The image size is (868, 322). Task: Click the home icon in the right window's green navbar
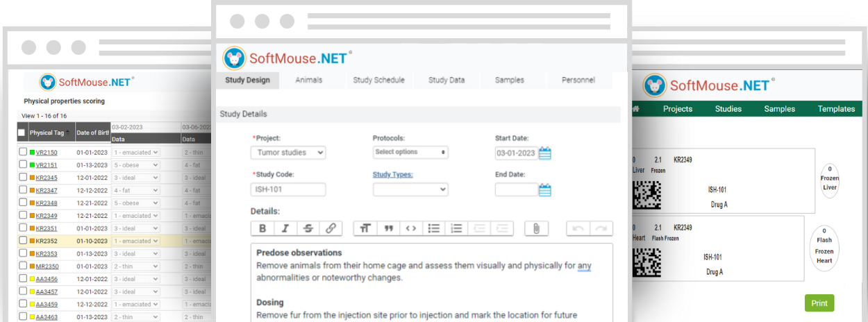[635, 109]
